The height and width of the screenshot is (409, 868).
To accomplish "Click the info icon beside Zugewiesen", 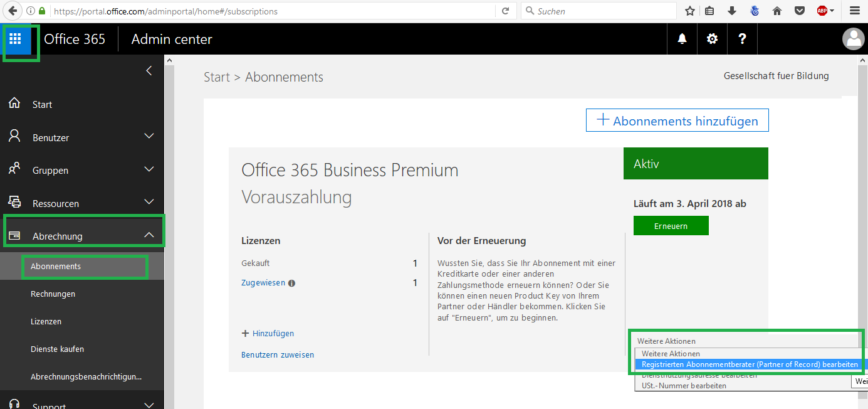I will coord(292,284).
